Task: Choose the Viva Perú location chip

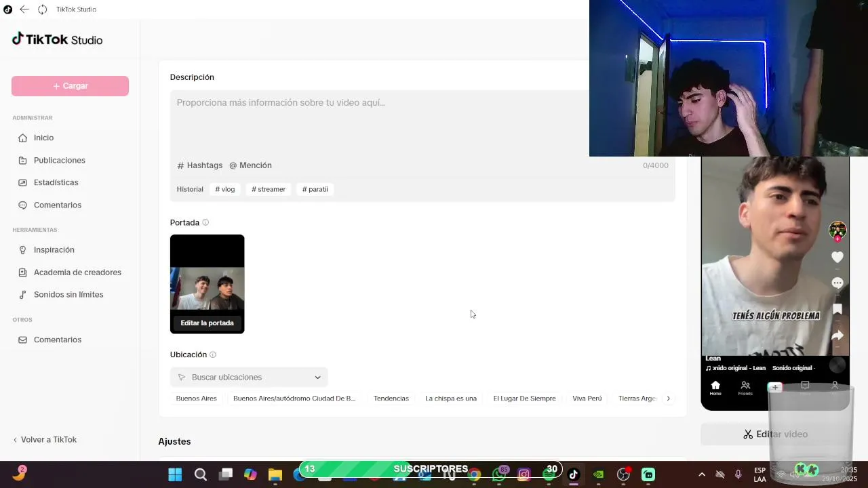Action: [x=587, y=399]
